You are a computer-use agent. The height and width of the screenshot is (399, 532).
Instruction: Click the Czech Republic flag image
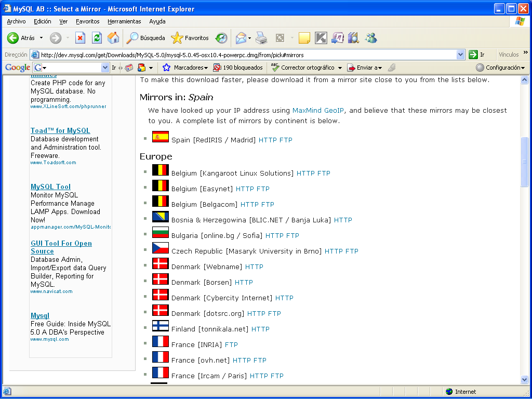point(161,248)
